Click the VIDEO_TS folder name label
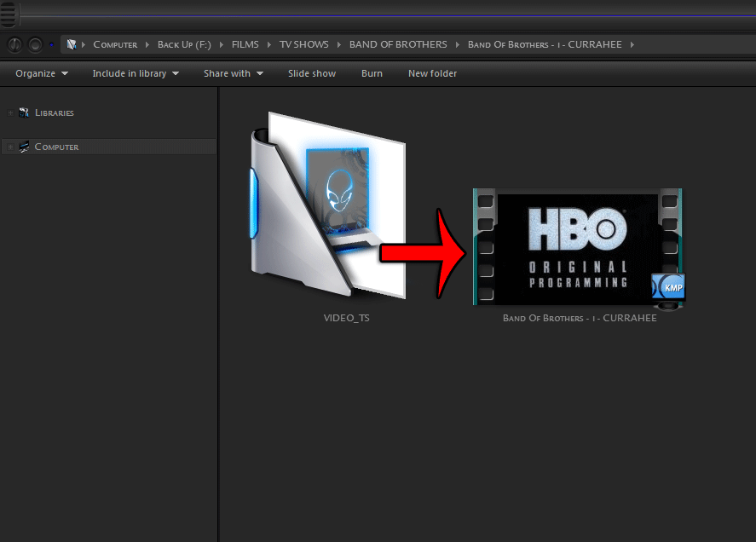Image resolution: width=756 pixels, height=542 pixels. pos(347,318)
